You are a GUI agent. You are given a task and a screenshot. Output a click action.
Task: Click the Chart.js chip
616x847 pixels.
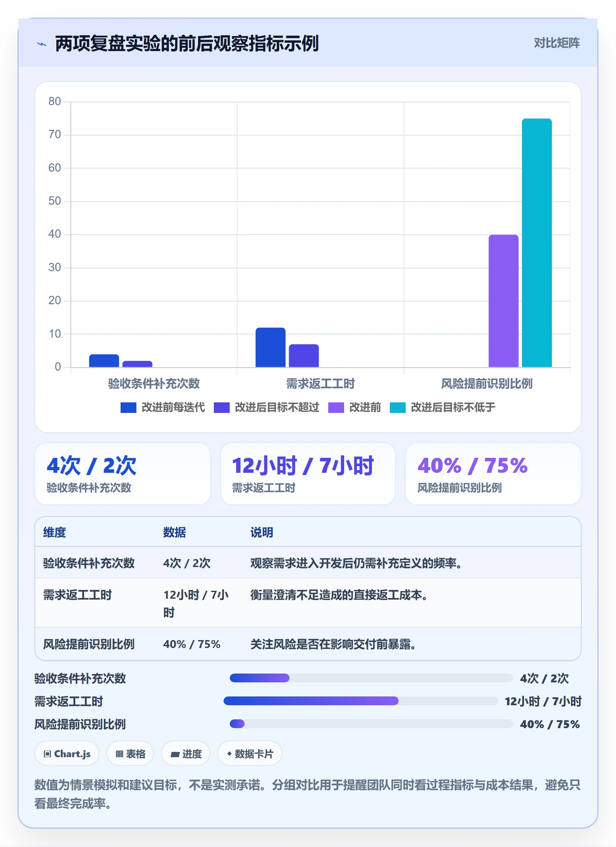pyautogui.click(x=67, y=754)
